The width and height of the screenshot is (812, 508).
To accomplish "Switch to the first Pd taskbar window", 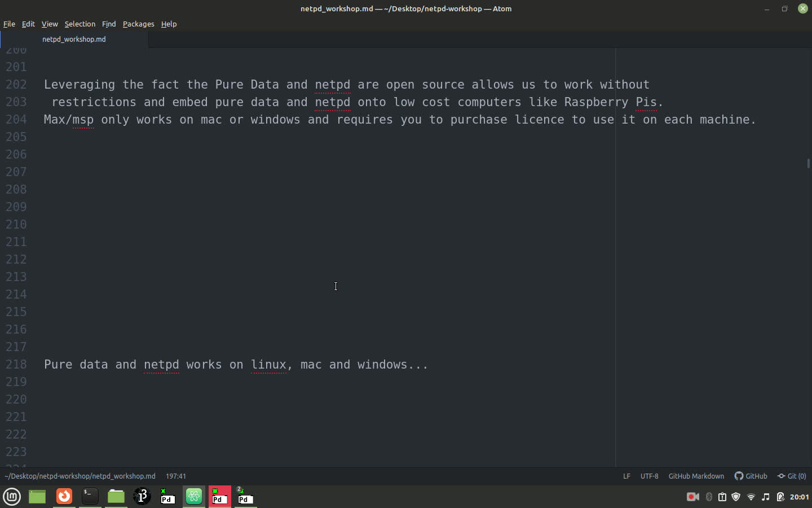I will click(x=167, y=496).
